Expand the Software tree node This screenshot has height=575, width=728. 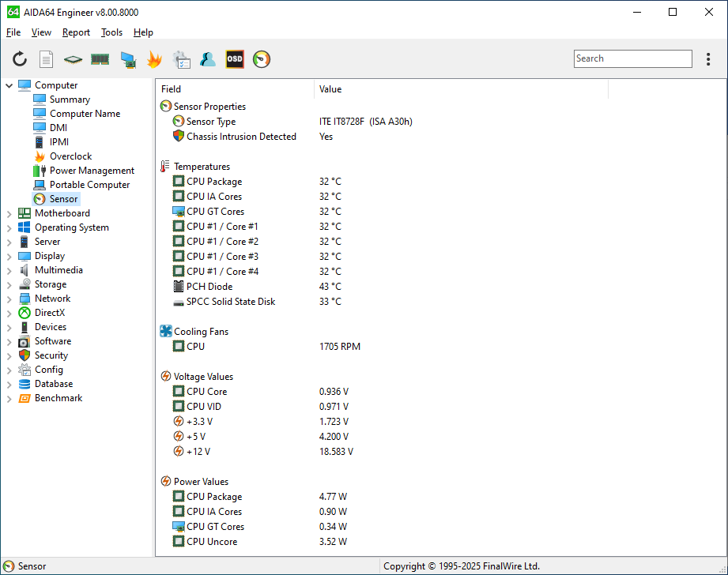pyautogui.click(x=9, y=341)
